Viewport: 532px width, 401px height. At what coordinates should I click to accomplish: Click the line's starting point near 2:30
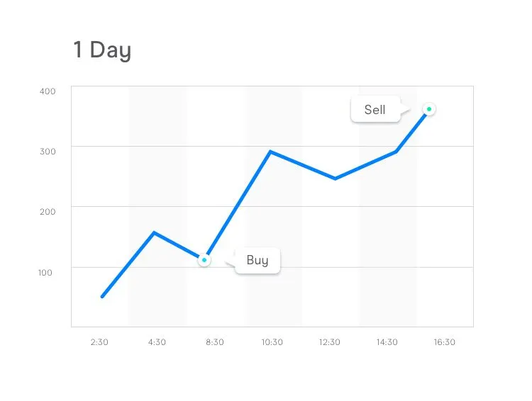point(102,297)
